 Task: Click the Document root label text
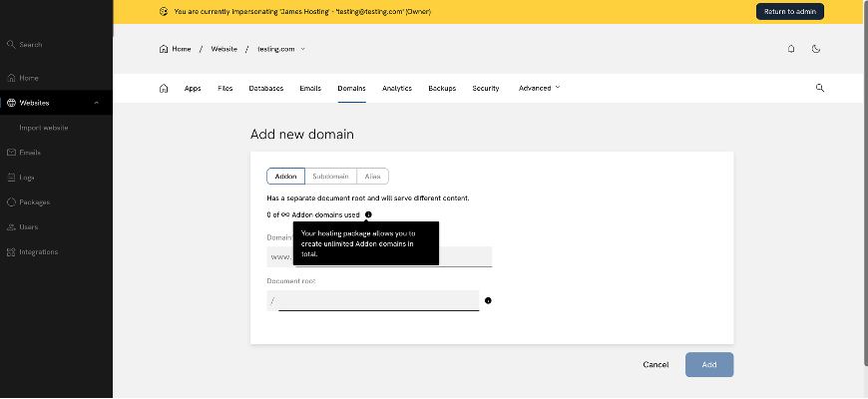pyautogui.click(x=291, y=280)
